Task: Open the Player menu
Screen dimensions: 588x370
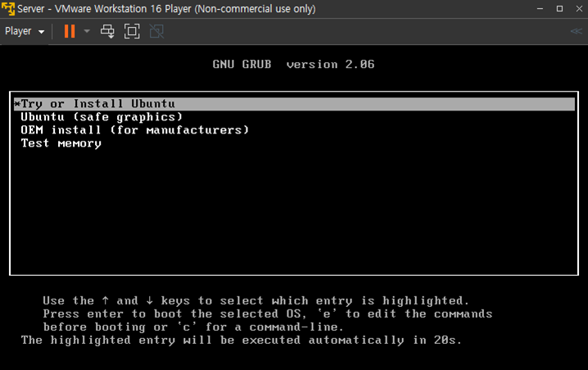Action: point(25,31)
